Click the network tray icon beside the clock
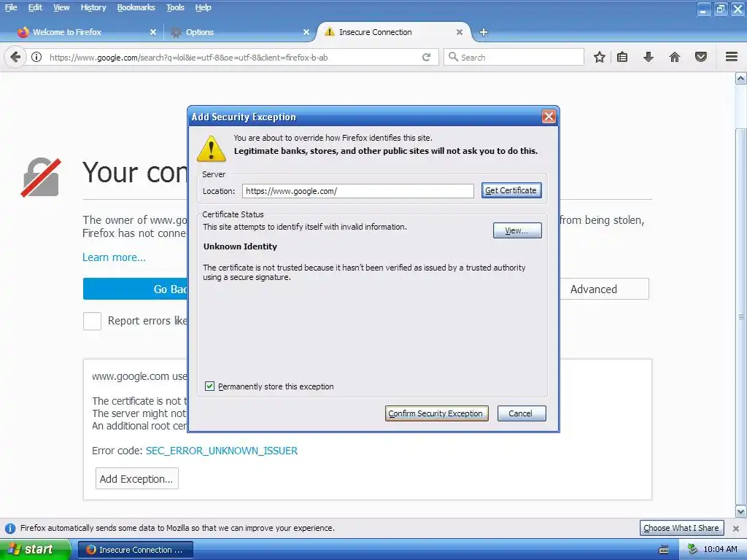747x560 pixels. 692,550
